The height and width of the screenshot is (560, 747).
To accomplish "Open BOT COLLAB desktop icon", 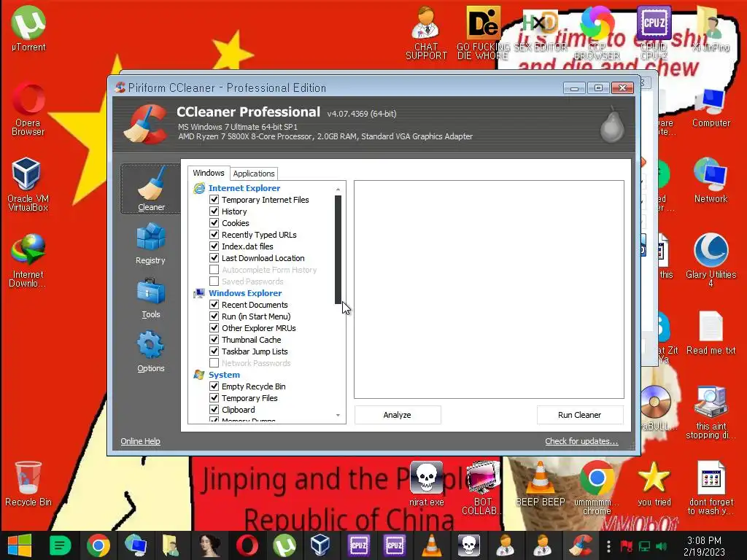I will 482,488.
